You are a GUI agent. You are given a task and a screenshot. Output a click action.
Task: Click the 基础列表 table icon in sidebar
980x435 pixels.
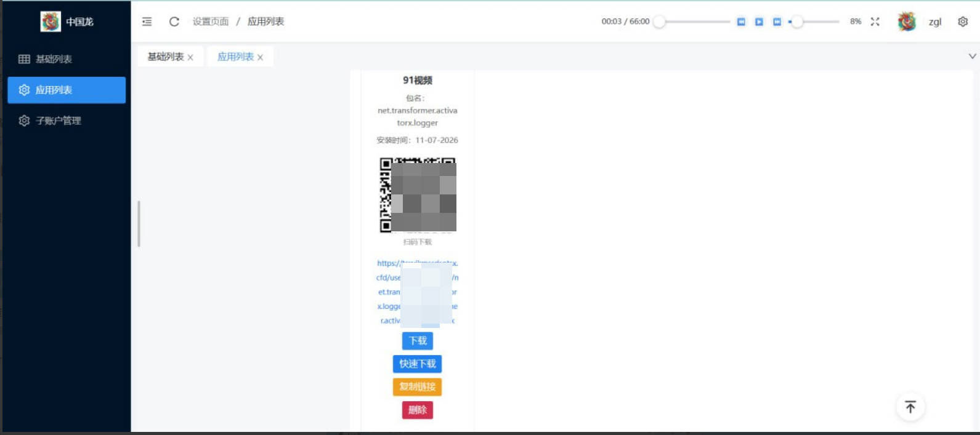(x=24, y=59)
